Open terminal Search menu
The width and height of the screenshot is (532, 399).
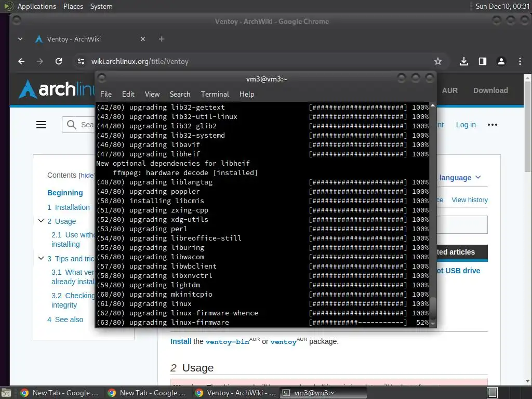tap(180, 95)
